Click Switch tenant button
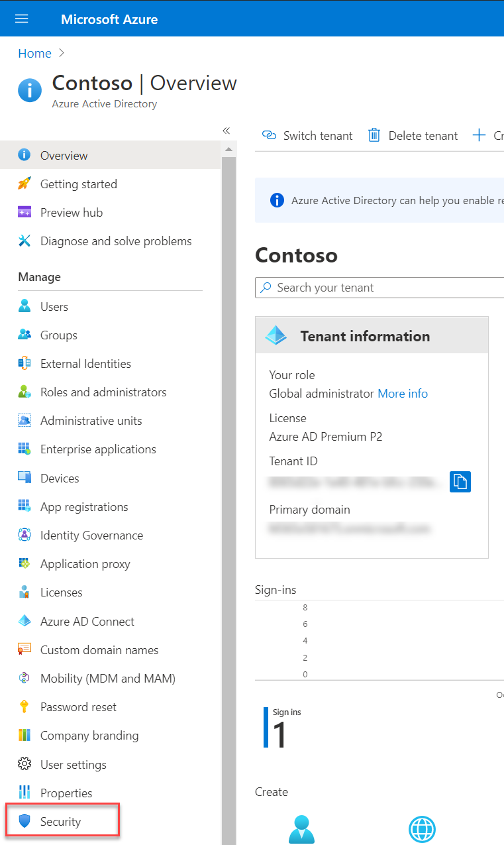The height and width of the screenshot is (845, 504). tap(307, 135)
